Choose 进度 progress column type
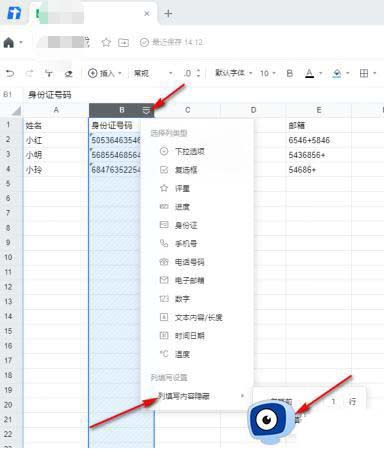 tap(197, 207)
